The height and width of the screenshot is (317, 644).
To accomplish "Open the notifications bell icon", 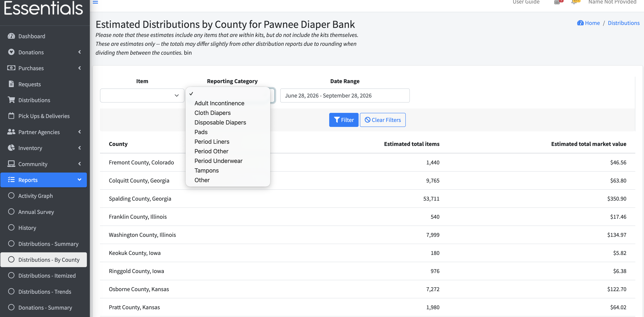I will point(574,2).
